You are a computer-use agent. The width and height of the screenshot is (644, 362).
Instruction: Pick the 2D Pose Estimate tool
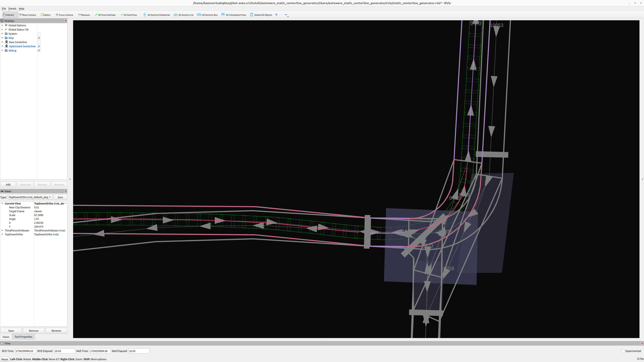pos(105,15)
